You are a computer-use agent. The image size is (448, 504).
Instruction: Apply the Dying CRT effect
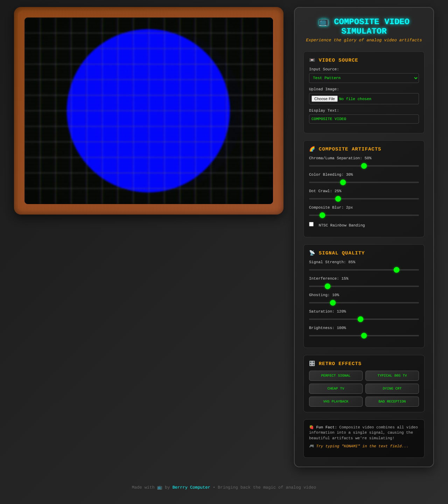tap(392, 388)
